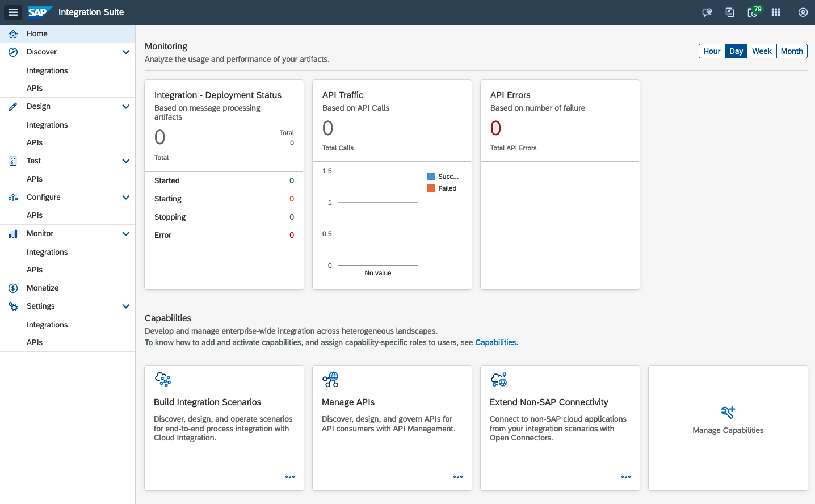Select the Month time range
This screenshot has height=504, width=815.
792,51
